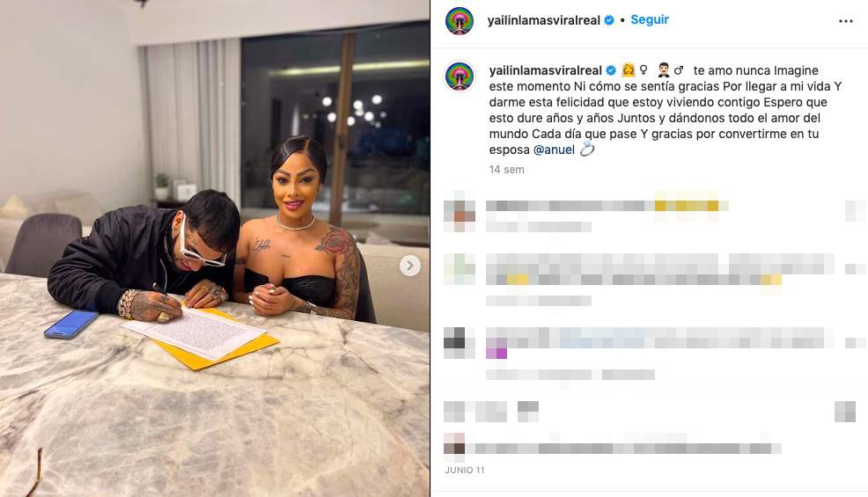Click the header profile avatar

tap(460, 21)
